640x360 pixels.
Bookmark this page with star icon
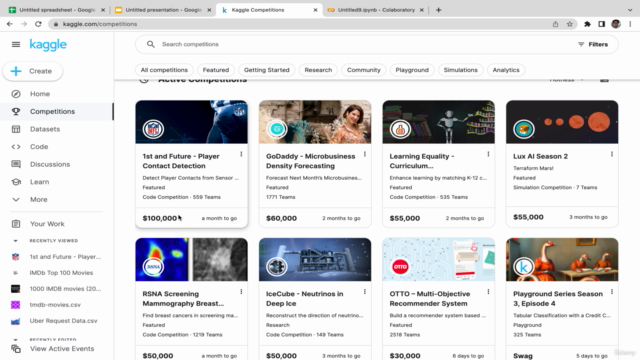570,24
